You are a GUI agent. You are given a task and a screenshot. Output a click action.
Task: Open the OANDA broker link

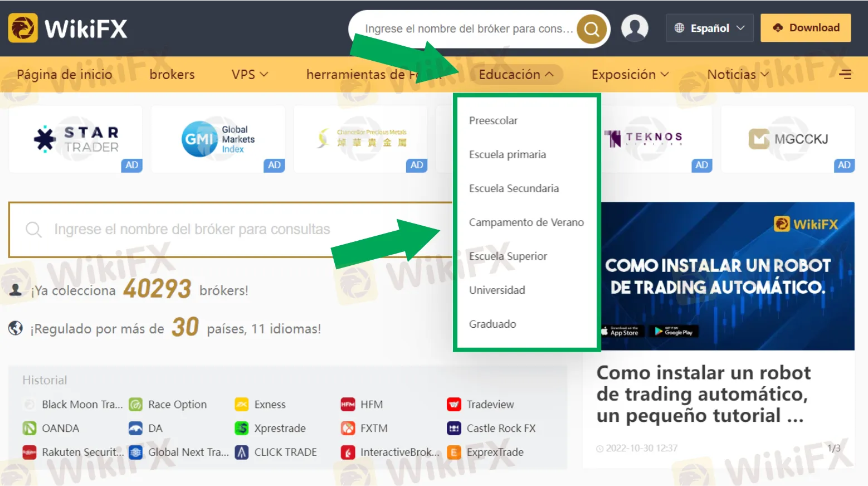coord(61,428)
